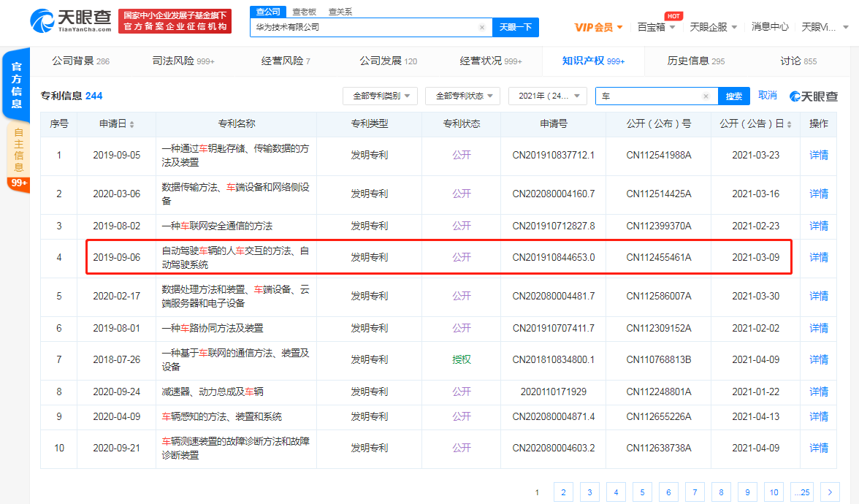Jump to page 5 in pagination
Image resolution: width=859 pixels, height=504 pixels.
pyautogui.click(x=641, y=492)
